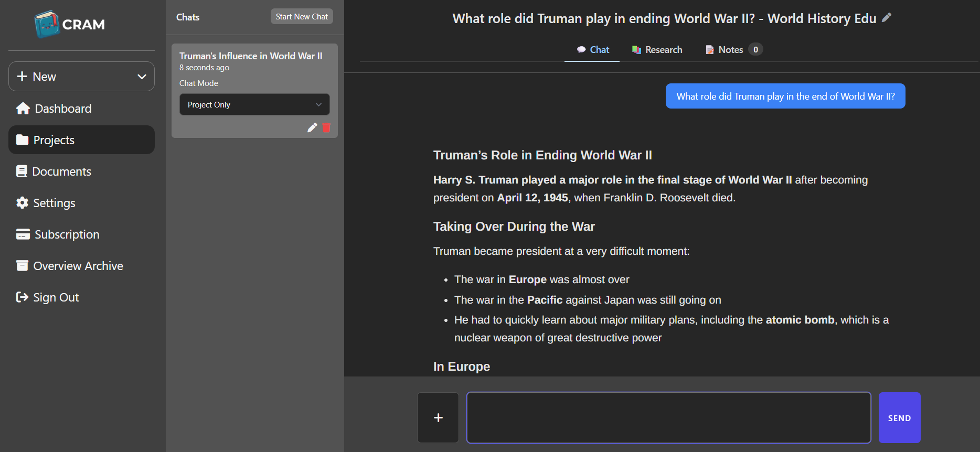
Task: Click the Research tab books icon
Action: pyautogui.click(x=636, y=50)
